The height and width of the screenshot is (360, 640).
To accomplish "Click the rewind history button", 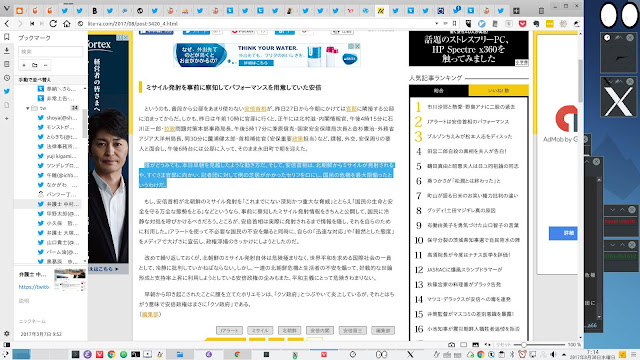I will pos(32,24).
